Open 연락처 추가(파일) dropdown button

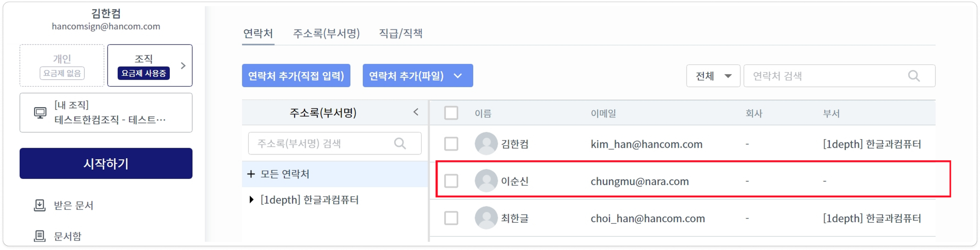[418, 76]
